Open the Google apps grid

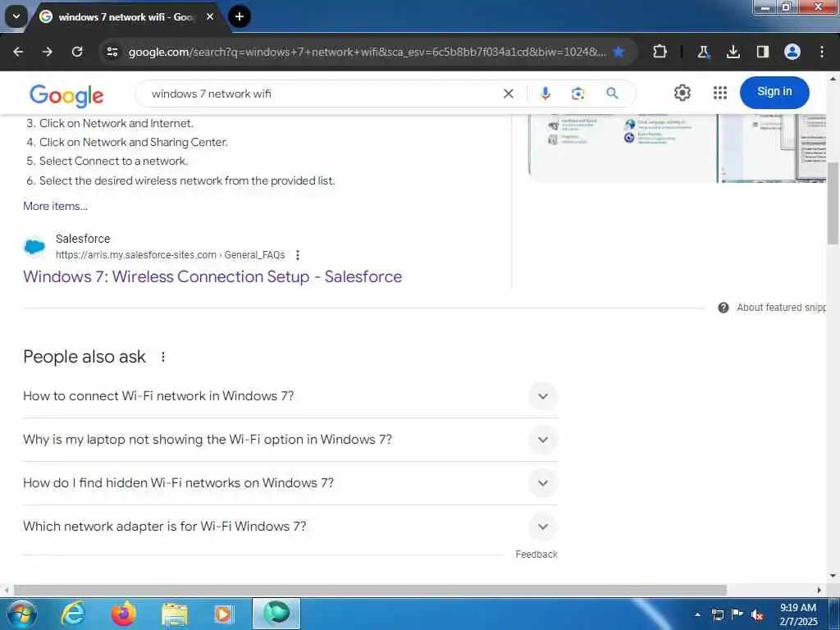[720, 93]
